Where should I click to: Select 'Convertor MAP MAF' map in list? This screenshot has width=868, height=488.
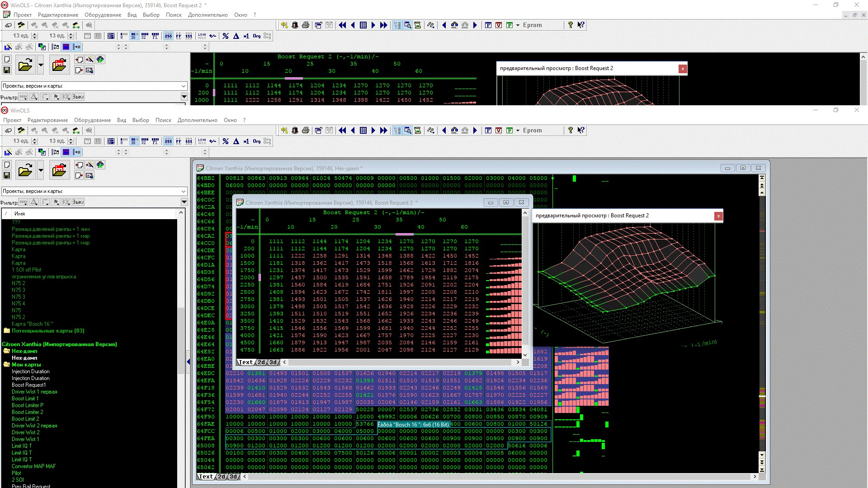pos(33,466)
